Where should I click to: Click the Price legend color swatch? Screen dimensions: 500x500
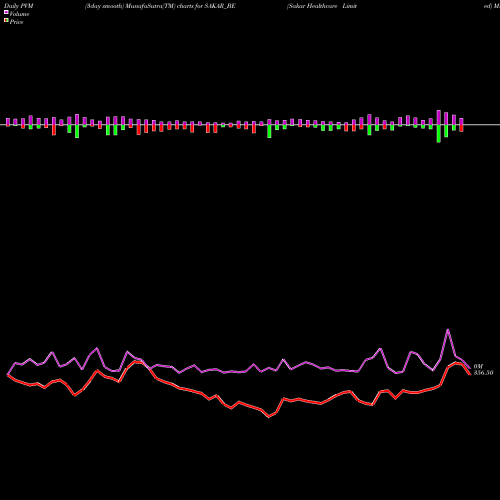[6, 21]
